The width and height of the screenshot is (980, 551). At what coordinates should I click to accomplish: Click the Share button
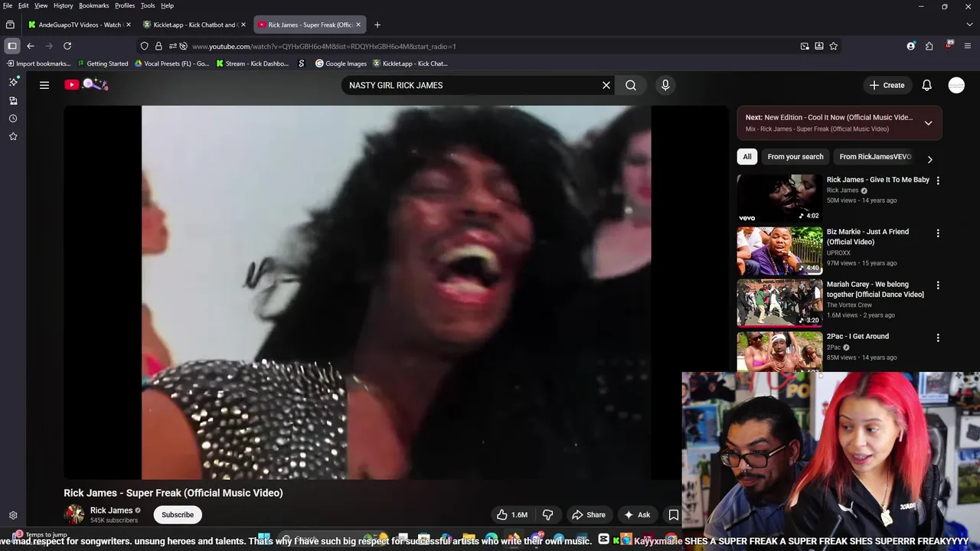pos(589,515)
